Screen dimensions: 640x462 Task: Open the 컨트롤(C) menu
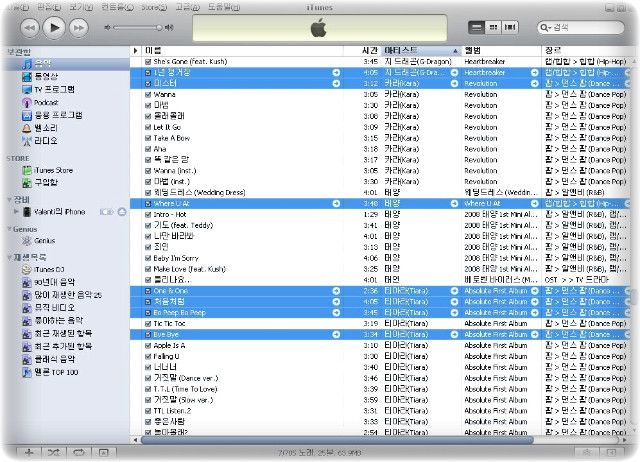[x=117, y=7]
